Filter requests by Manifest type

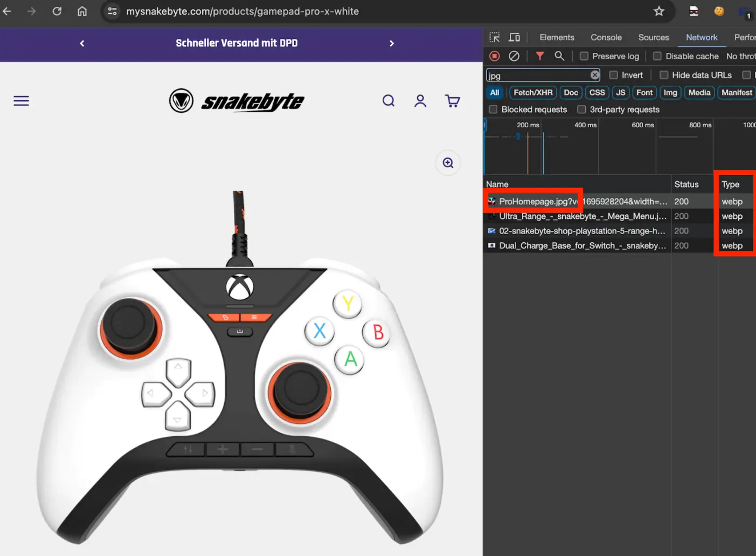tap(736, 93)
